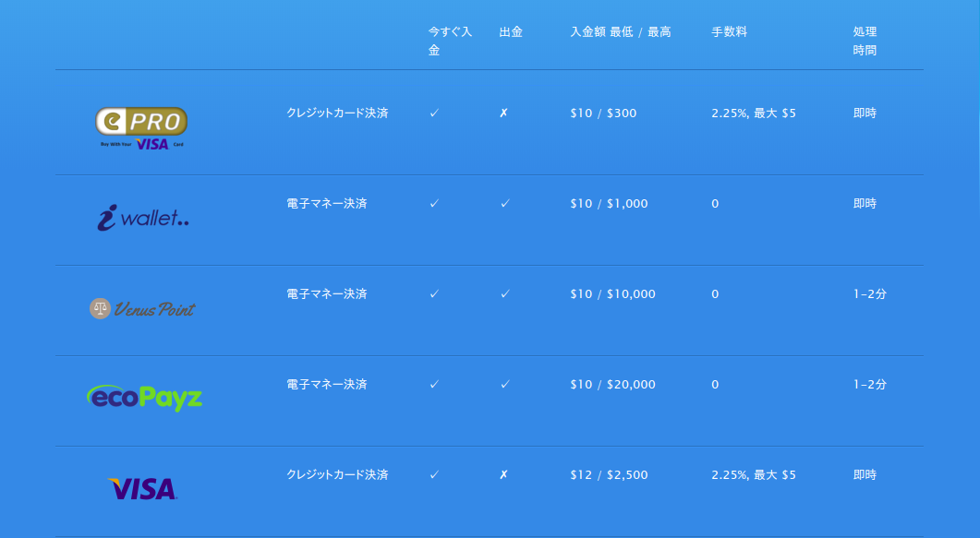Select the $10 / $20,000 deposit range
980x538 pixels.
click(x=612, y=385)
